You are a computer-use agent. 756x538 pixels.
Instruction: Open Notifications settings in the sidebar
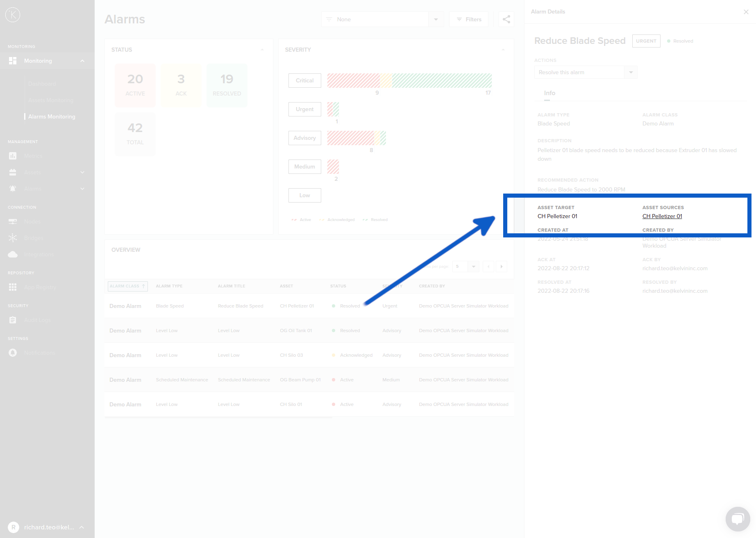pyautogui.click(x=39, y=353)
